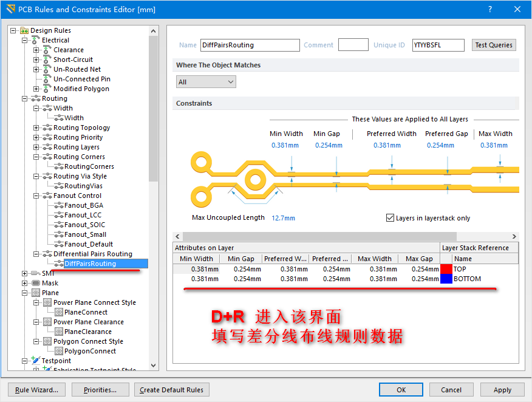Expand the Routing Topology node
The width and height of the screenshot is (532, 402).
(x=36, y=128)
